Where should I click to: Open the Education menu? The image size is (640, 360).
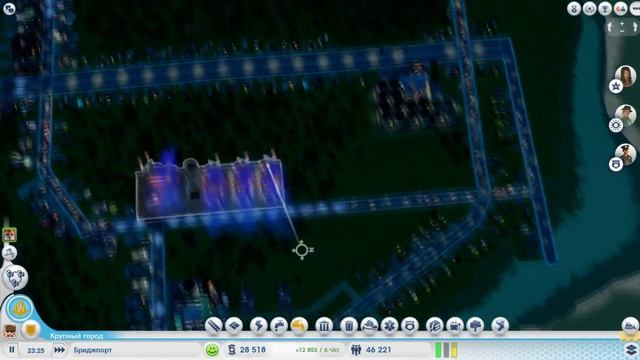(435, 326)
